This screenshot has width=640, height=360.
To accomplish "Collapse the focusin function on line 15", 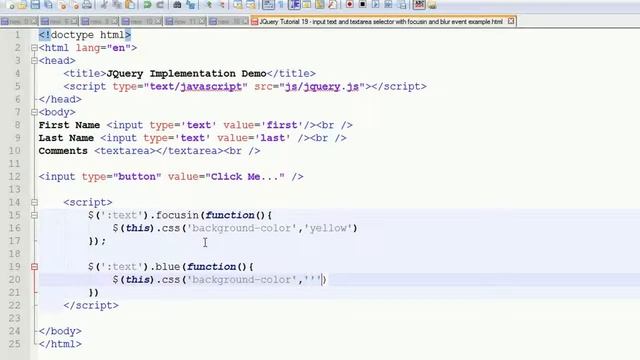I will [34, 215].
